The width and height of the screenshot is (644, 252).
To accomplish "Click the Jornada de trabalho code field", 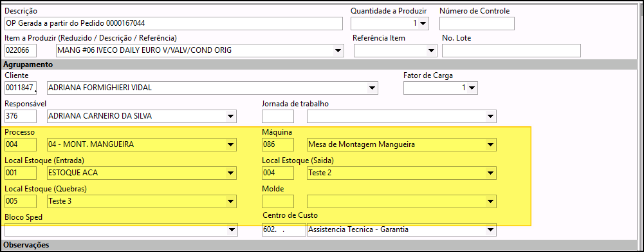I will 278,116.
